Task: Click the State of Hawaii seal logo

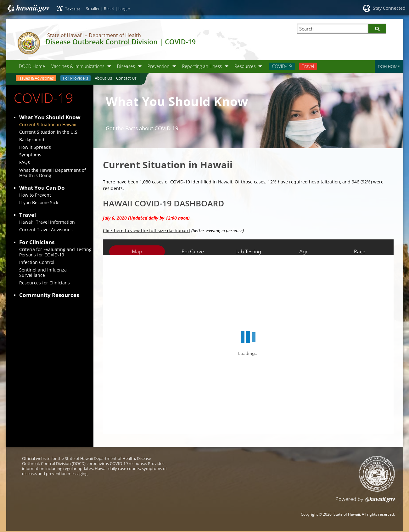Action: click(x=29, y=43)
